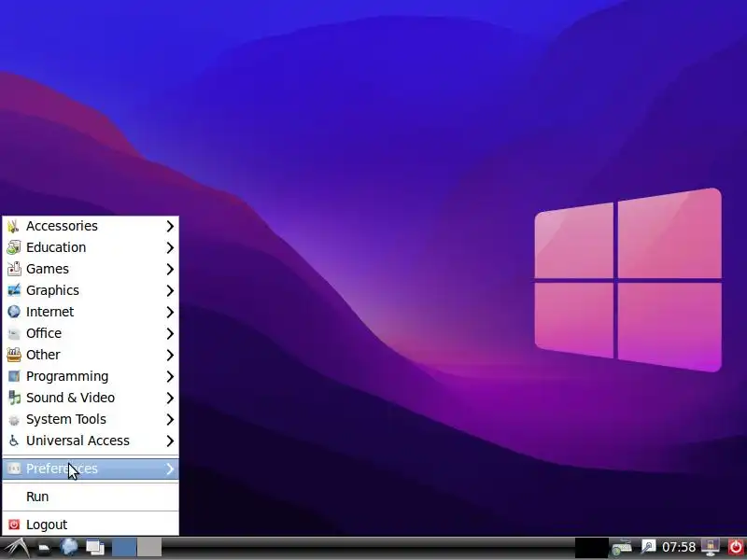This screenshot has width=747, height=560.
Task: Expand Graphics submenu arrow
Action: pos(170,290)
